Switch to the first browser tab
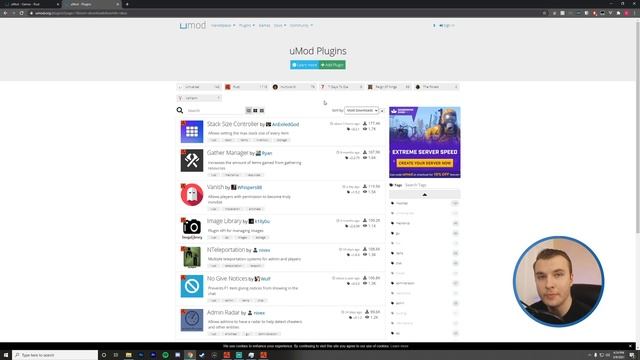 pyautogui.click(x=31, y=4)
